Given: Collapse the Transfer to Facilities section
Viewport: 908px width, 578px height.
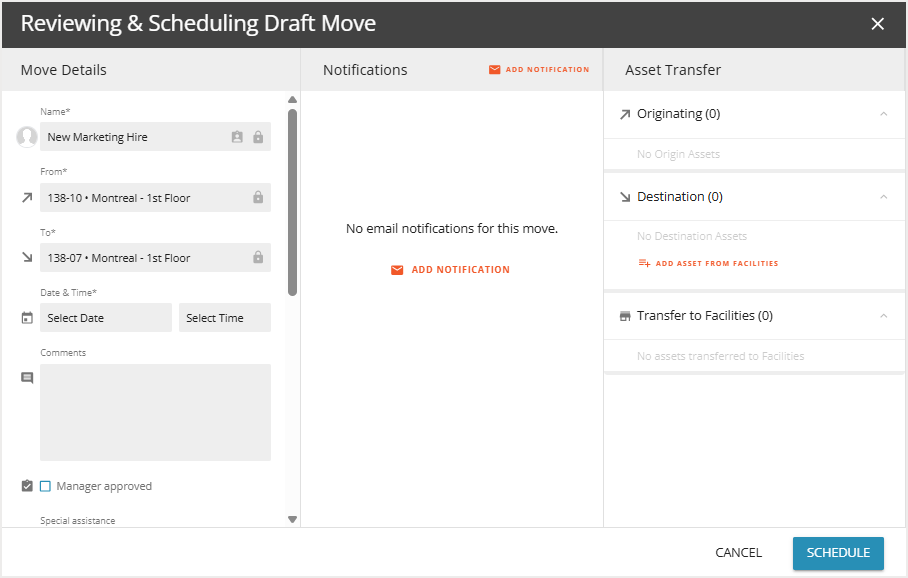Looking at the screenshot, I should 883,316.
